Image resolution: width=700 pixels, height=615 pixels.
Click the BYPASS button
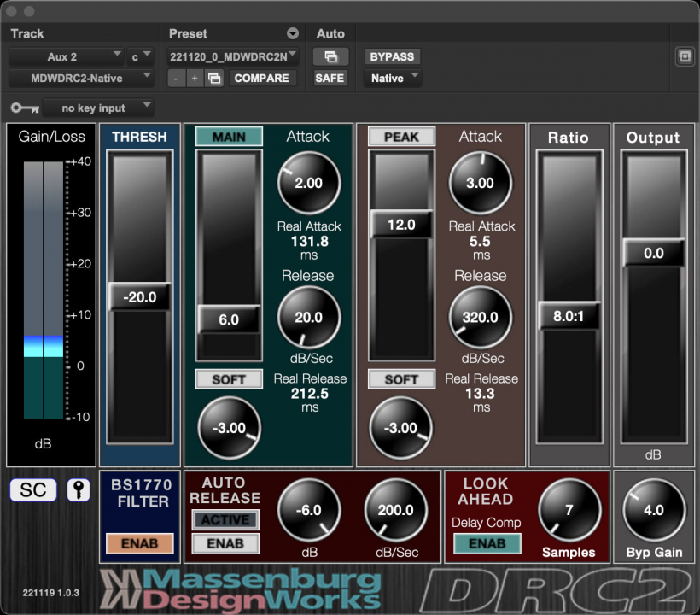tap(392, 56)
